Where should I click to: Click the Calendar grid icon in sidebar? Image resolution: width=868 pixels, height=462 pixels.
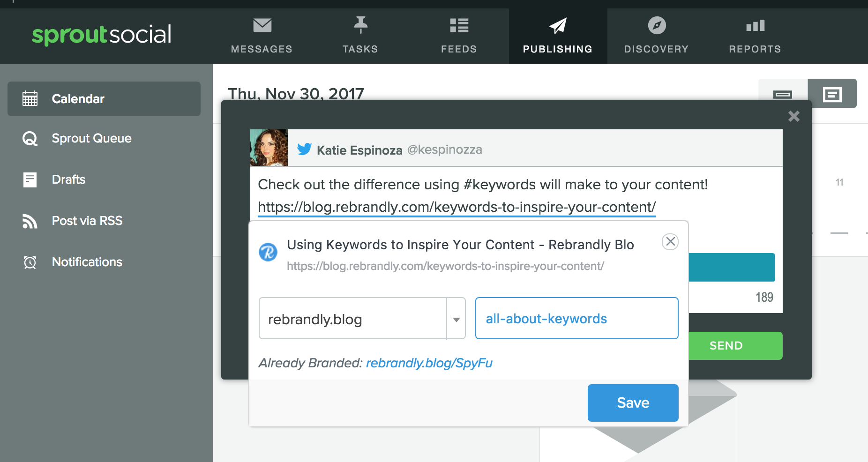(x=30, y=99)
